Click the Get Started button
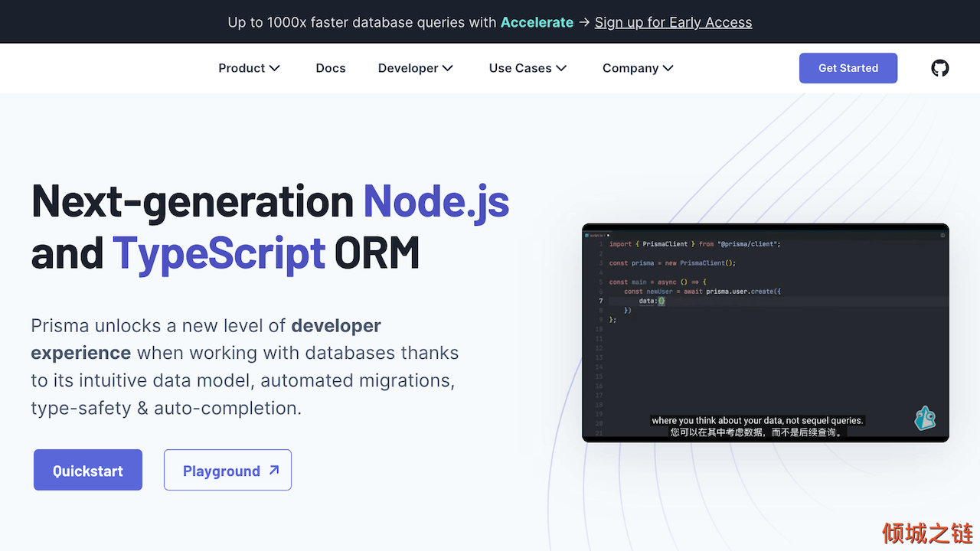The width and height of the screenshot is (980, 551). click(x=848, y=68)
